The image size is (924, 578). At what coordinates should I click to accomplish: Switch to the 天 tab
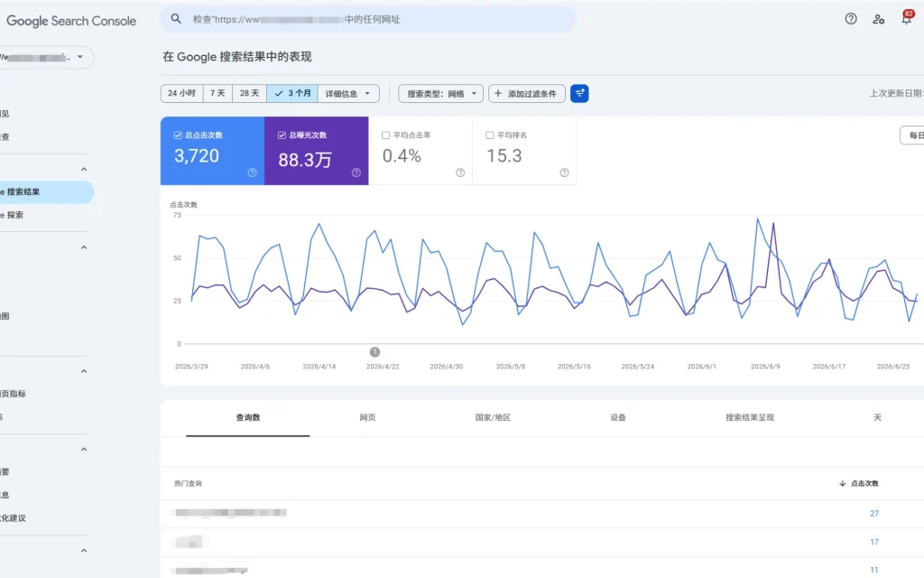pyautogui.click(x=877, y=417)
